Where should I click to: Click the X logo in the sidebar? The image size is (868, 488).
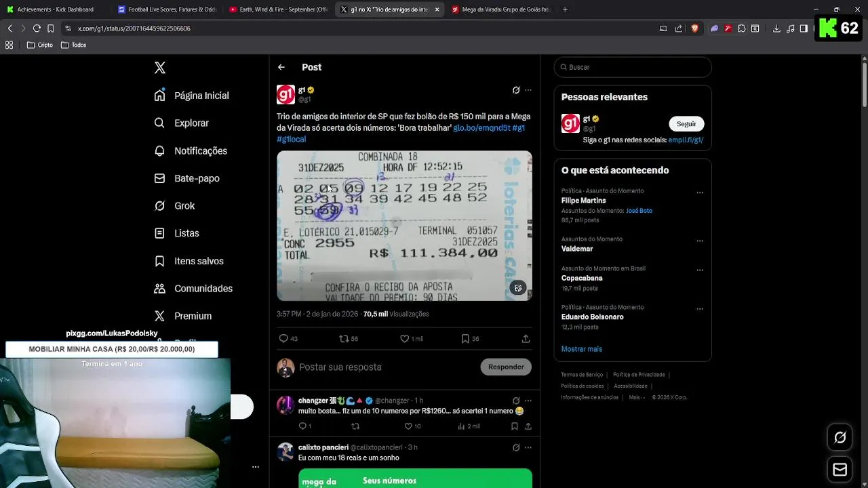(x=160, y=68)
